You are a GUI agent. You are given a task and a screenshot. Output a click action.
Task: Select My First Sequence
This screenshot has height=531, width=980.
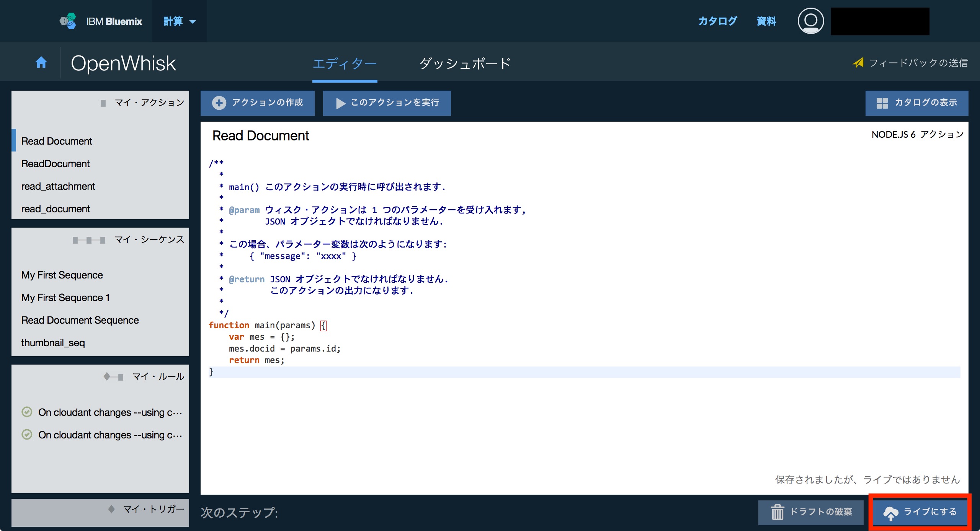click(100, 275)
